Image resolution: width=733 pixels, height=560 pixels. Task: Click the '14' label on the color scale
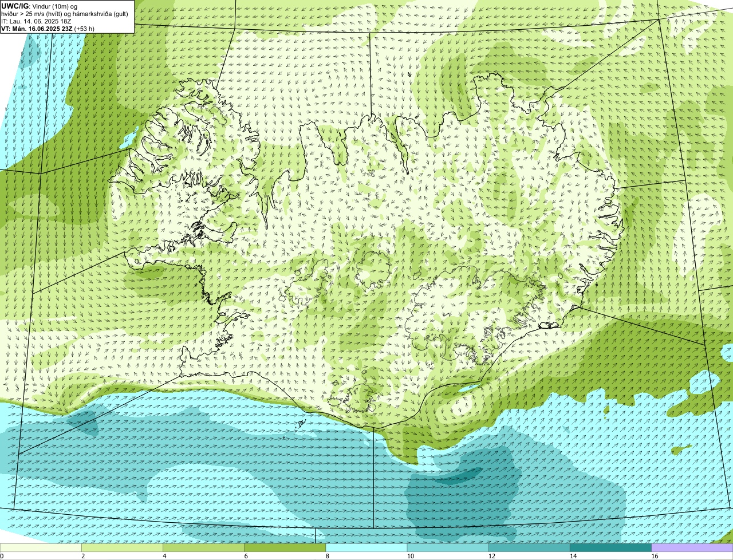(573, 556)
